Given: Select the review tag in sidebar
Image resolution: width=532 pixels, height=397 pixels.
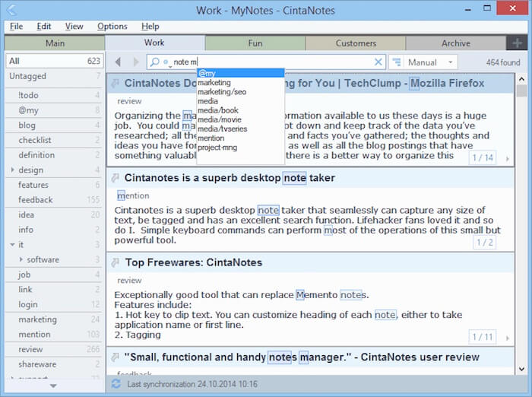Looking at the screenshot, I should click(55, 349).
